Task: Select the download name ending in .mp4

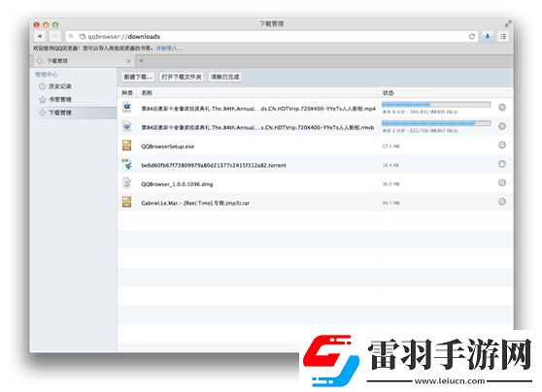Action: [258, 109]
